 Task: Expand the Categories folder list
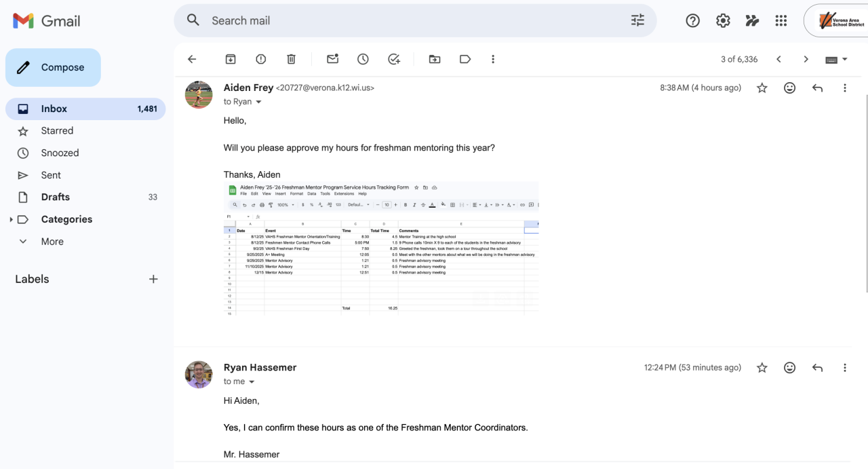point(11,219)
